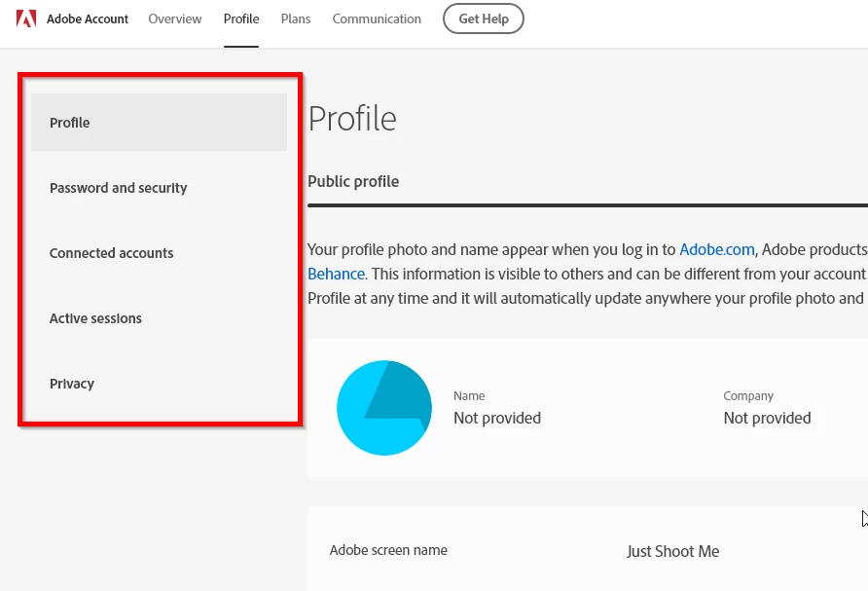Switch to the Plans tab
The height and width of the screenshot is (591, 868).
tap(296, 18)
